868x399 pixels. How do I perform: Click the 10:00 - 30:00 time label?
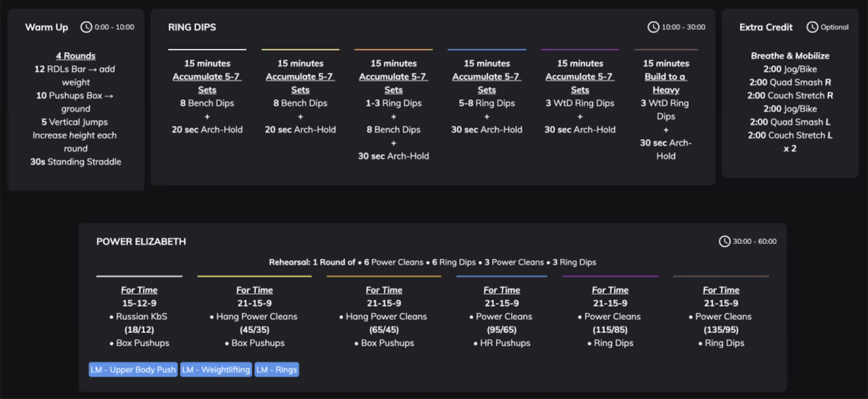click(683, 27)
